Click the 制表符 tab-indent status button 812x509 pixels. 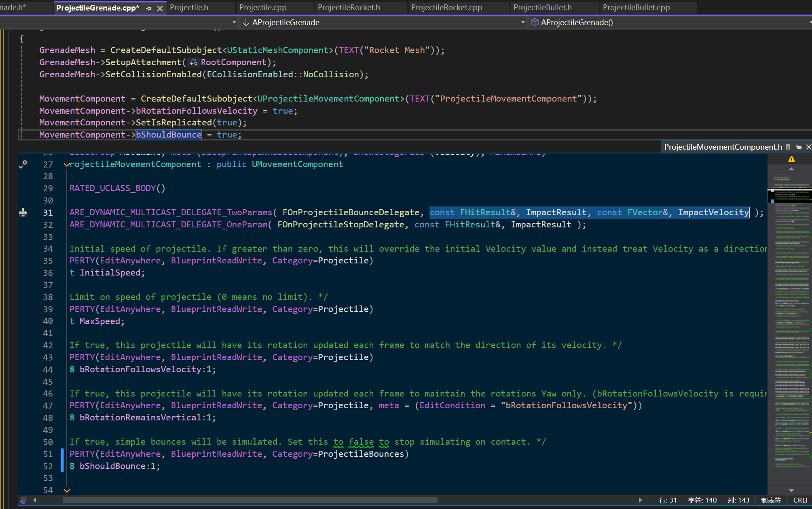pos(771,500)
